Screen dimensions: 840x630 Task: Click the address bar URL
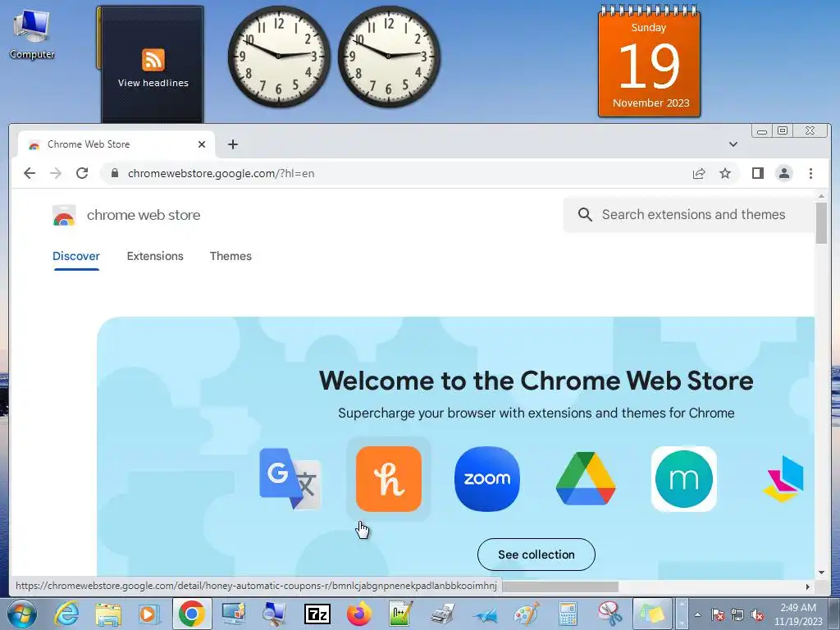pos(221,174)
